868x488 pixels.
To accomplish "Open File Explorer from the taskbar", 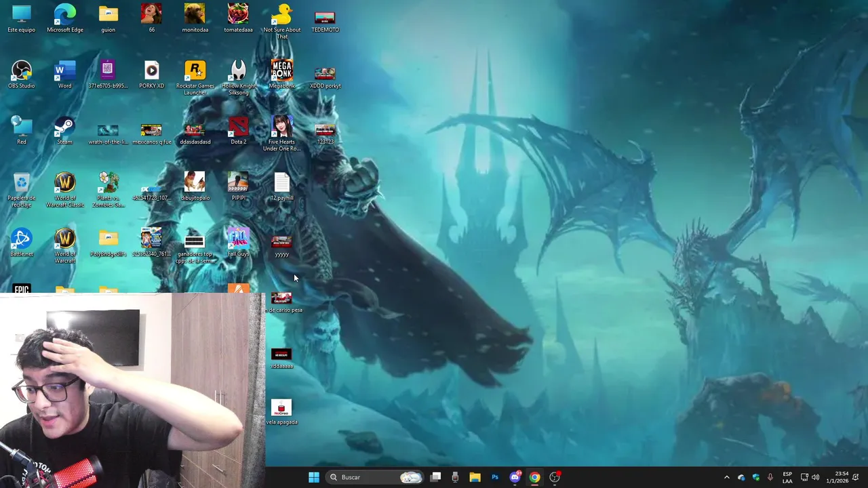I will [x=475, y=477].
